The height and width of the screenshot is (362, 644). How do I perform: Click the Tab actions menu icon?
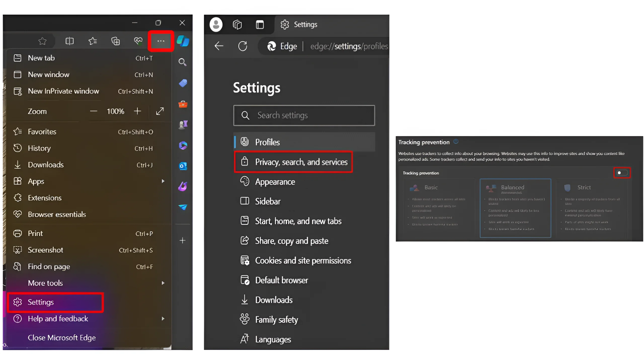260,25
